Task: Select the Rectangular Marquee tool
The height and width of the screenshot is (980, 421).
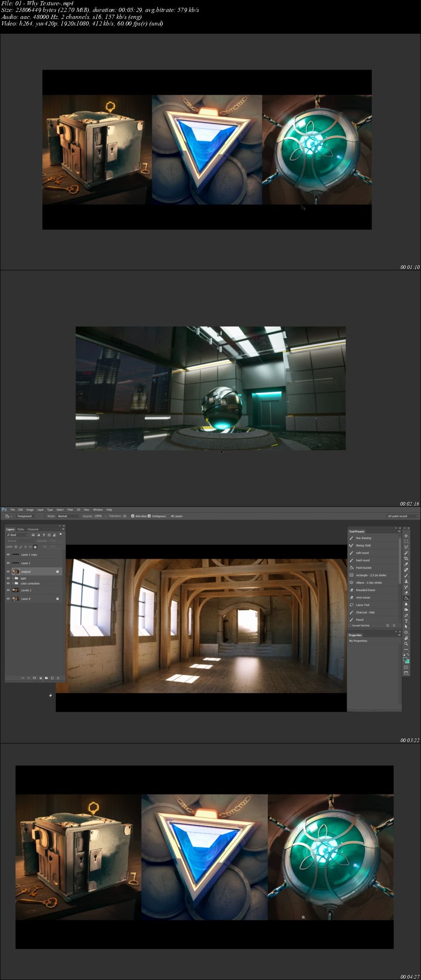Action: (x=406, y=541)
